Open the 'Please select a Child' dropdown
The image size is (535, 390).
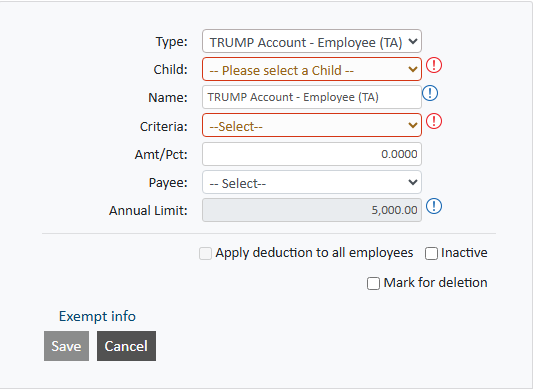coord(312,69)
